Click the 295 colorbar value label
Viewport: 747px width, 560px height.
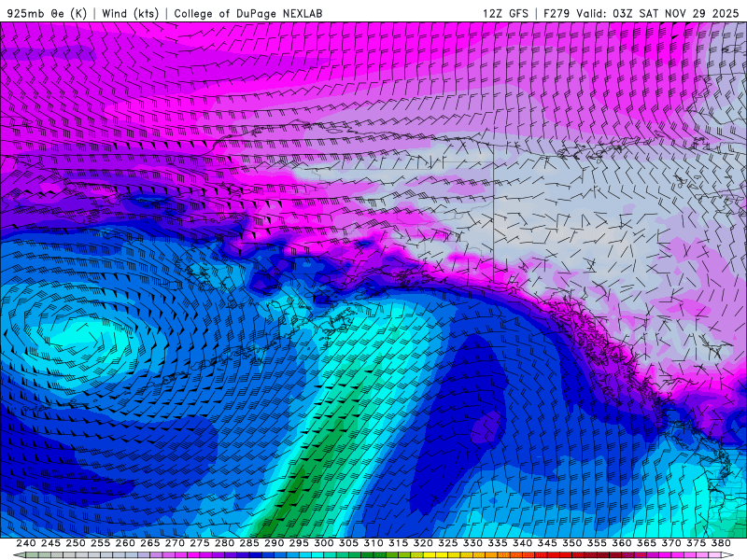coord(299,543)
